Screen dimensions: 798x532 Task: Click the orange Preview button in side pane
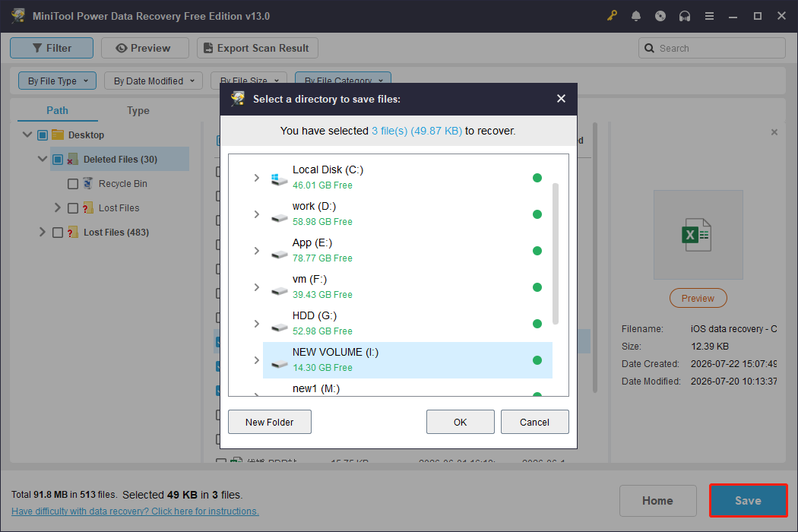(698, 299)
